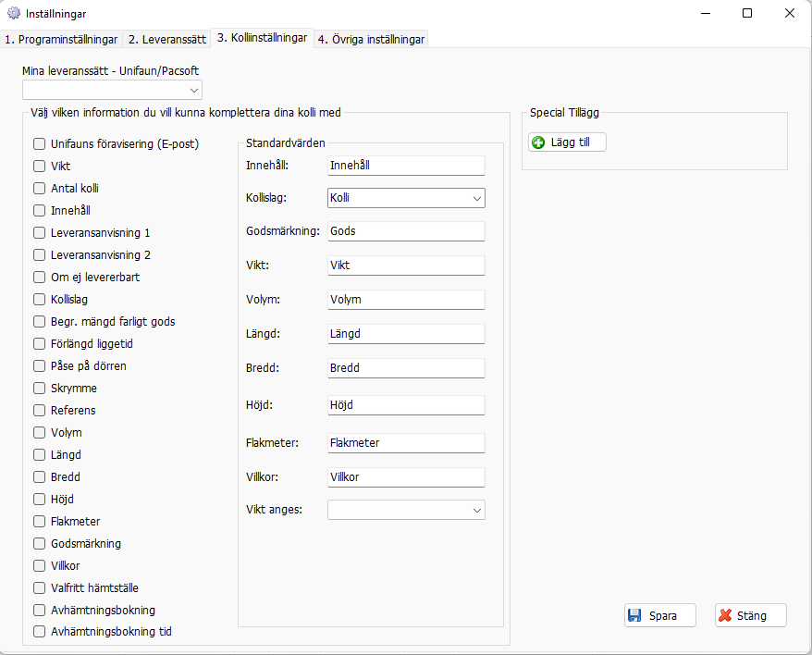The image size is (812, 655).
Task: Select the Flakmeter input field
Action: click(406, 443)
